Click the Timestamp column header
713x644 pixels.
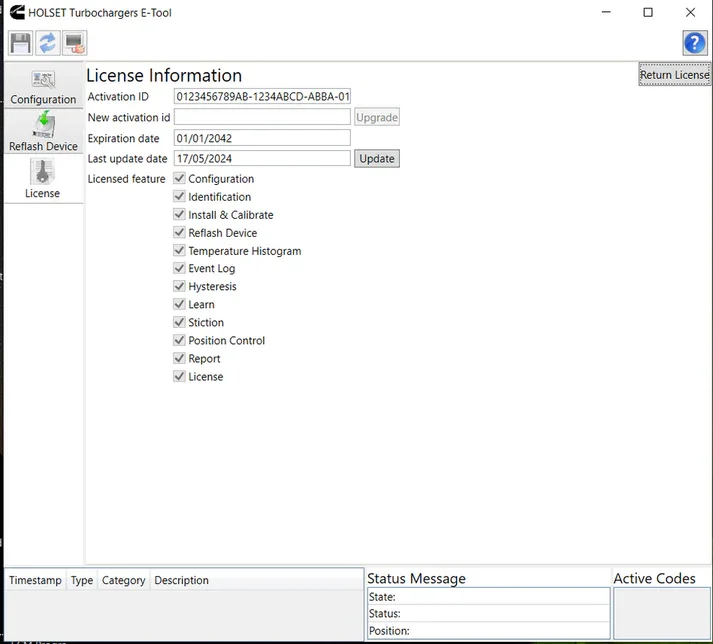[x=35, y=580]
